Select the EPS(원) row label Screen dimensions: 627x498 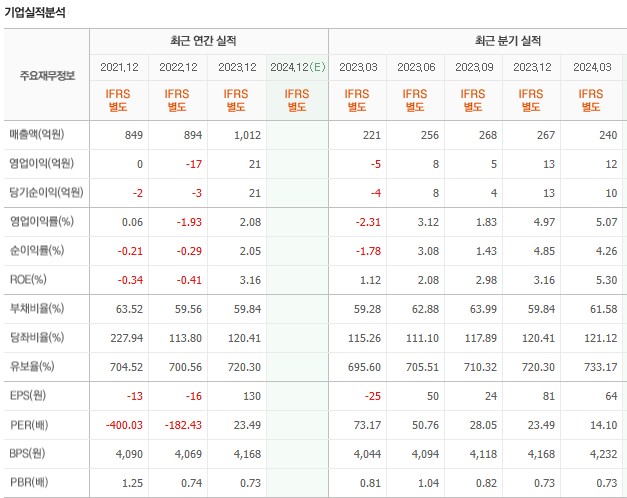28,396
